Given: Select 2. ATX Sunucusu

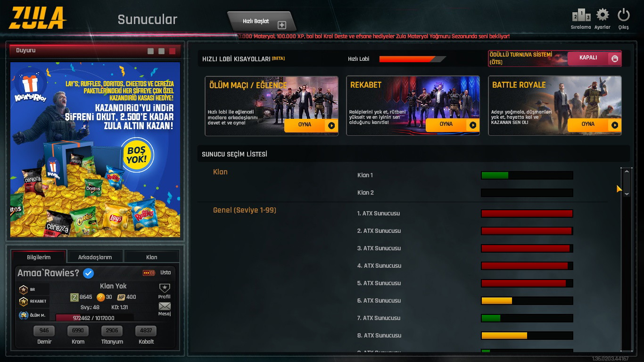Looking at the screenshot, I should [x=379, y=231].
